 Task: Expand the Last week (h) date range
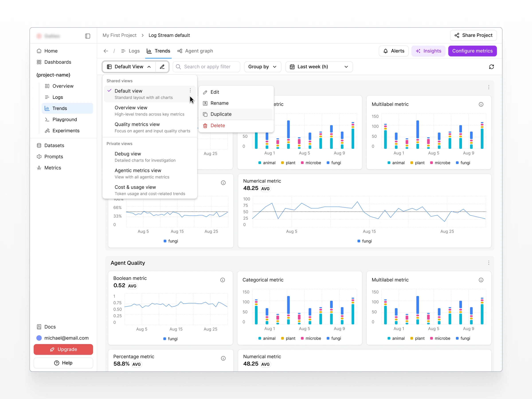tap(319, 67)
